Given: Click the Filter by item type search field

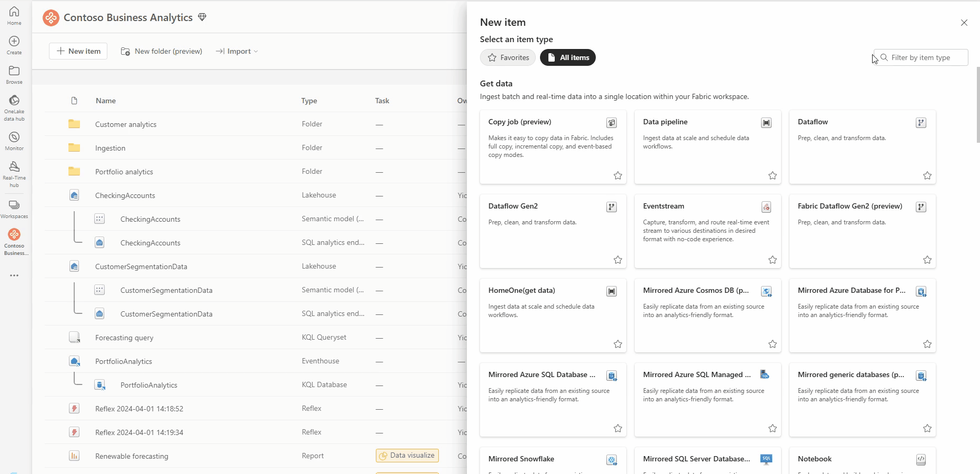Looking at the screenshot, I should coord(921,57).
